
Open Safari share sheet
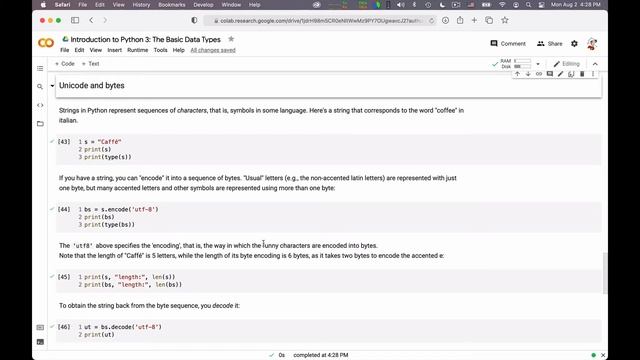(x=460, y=20)
